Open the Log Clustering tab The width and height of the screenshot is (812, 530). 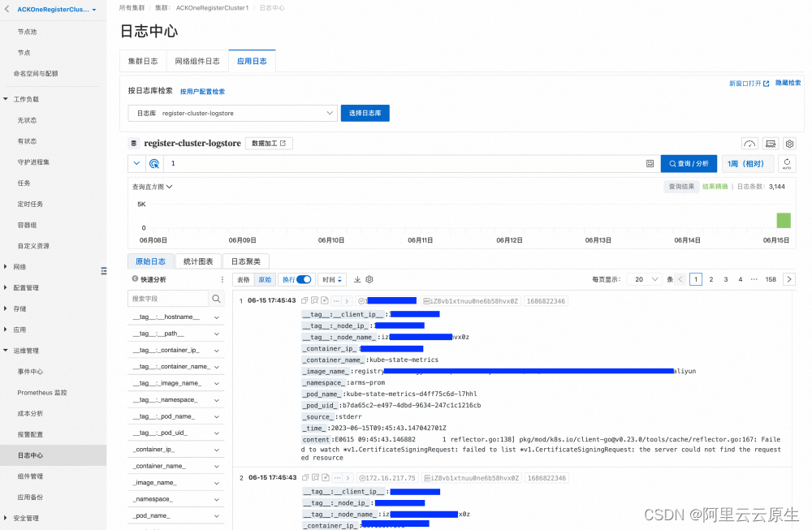[246, 261]
